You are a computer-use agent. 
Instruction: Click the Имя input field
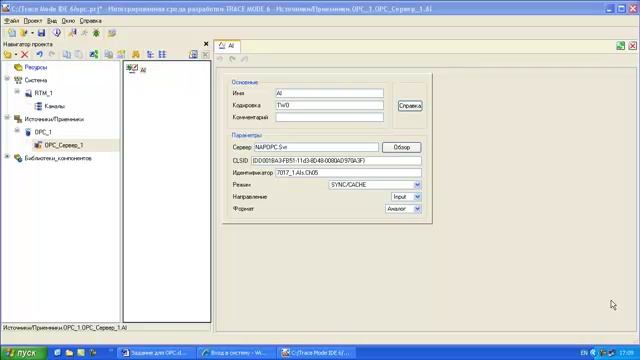pyautogui.click(x=329, y=93)
